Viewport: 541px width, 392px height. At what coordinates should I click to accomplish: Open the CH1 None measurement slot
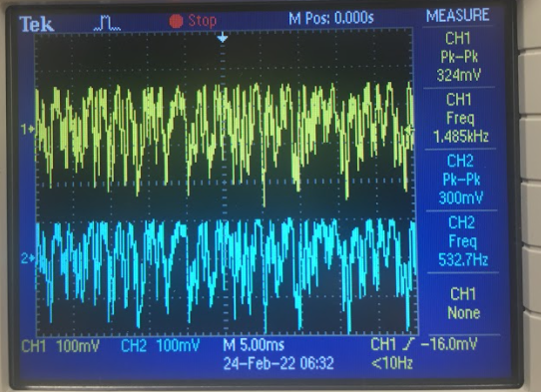463,303
